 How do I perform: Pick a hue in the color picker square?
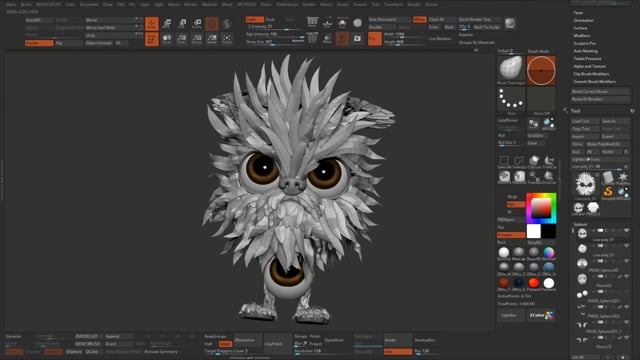[x=541, y=208]
